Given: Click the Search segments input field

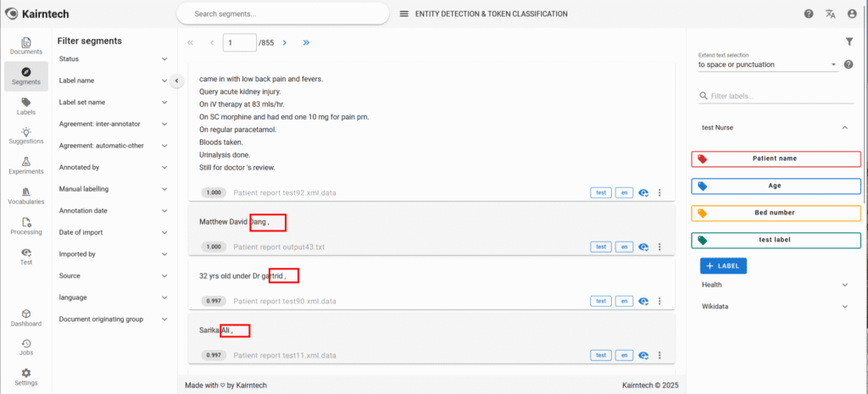Looking at the screenshot, I should click(280, 14).
